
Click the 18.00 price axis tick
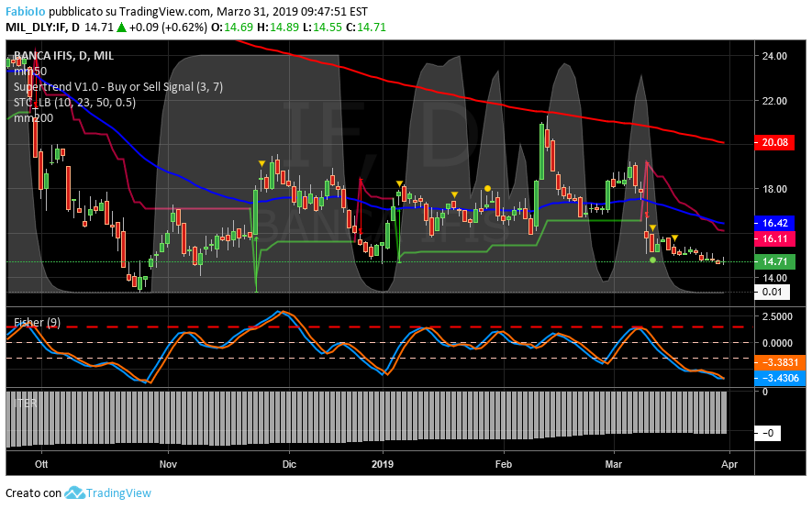pos(774,189)
